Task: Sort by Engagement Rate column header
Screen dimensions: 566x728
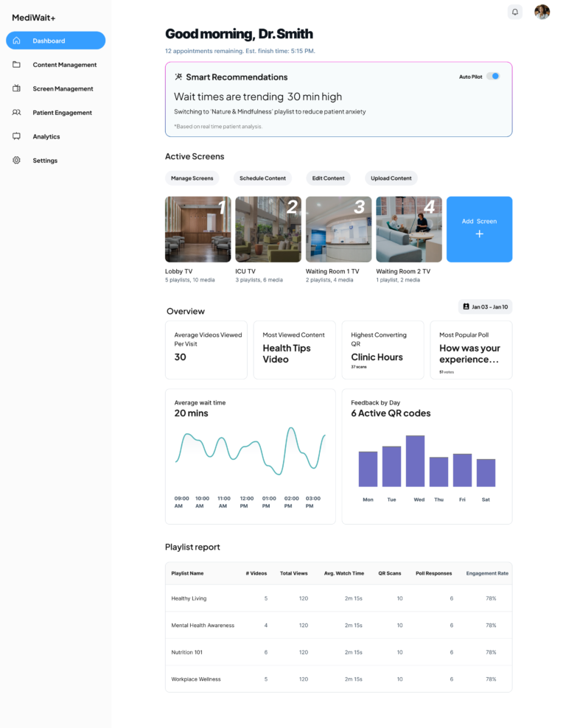Action: click(x=487, y=573)
